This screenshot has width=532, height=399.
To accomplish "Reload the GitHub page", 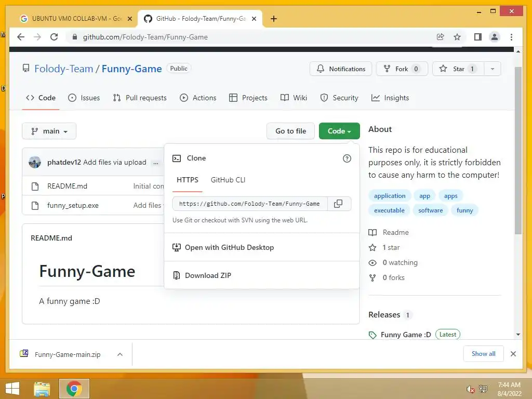I will pos(54,37).
